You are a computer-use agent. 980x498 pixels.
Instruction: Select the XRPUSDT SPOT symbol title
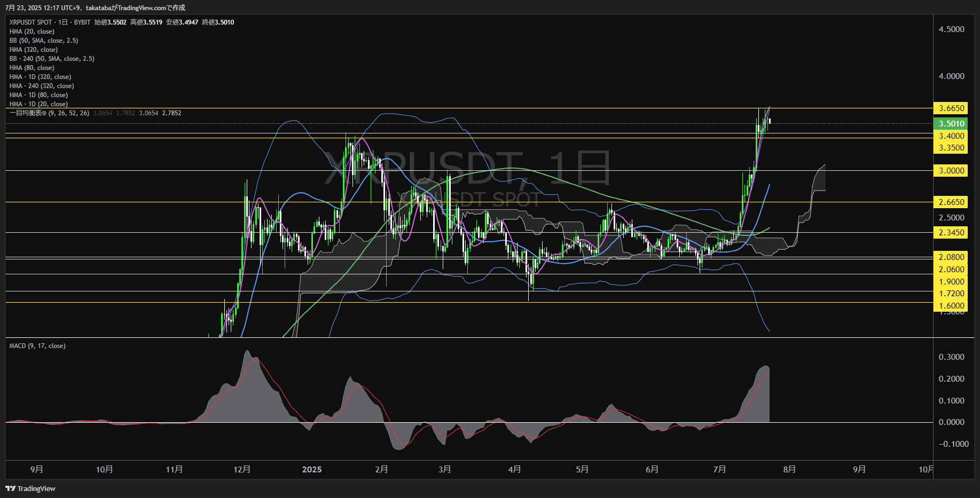[x=30, y=22]
